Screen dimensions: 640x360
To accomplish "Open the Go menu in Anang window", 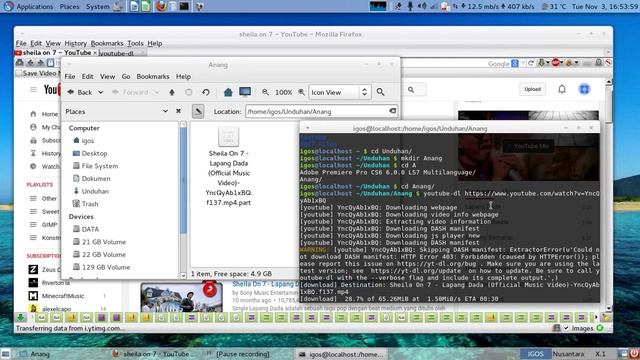I will pos(126,76).
